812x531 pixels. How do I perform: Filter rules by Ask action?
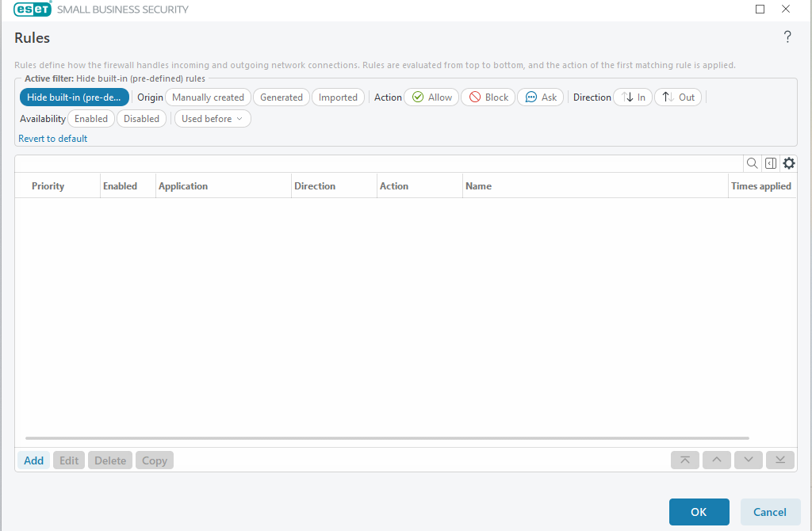pos(540,97)
